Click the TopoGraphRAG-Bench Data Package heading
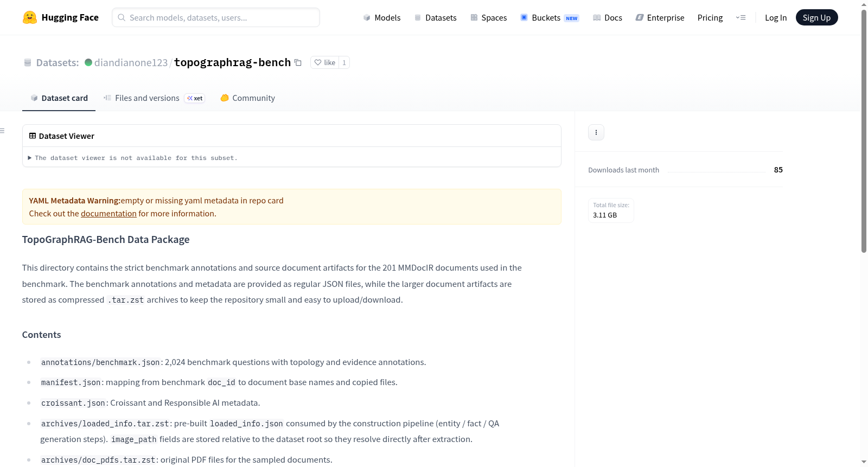The width and height of the screenshot is (868, 467). click(x=106, y=240)
